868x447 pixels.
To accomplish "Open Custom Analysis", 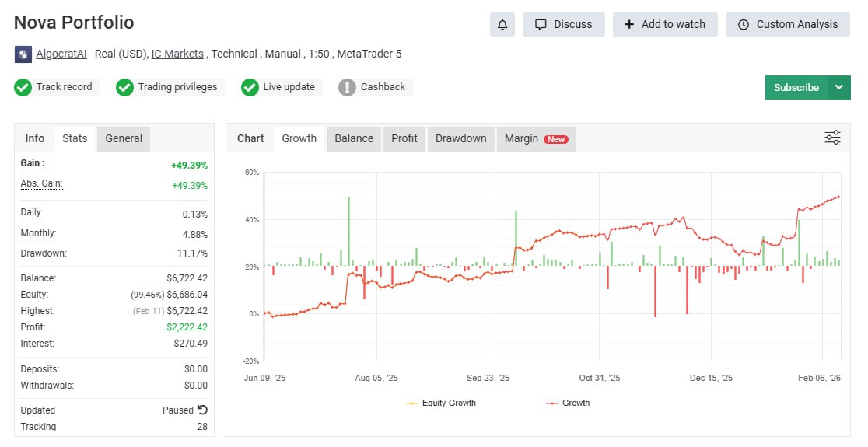I will coord(787,24).
